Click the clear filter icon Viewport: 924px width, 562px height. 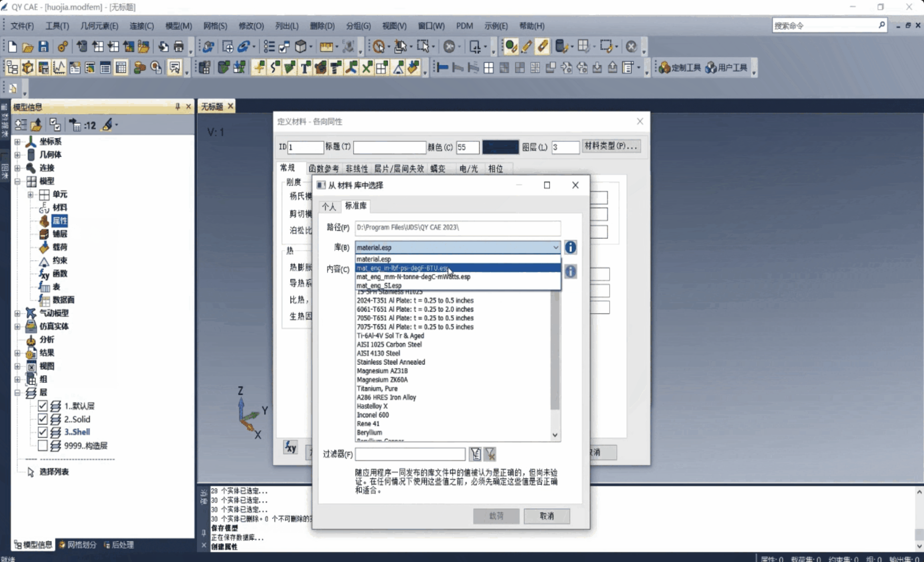coord(490,454)
